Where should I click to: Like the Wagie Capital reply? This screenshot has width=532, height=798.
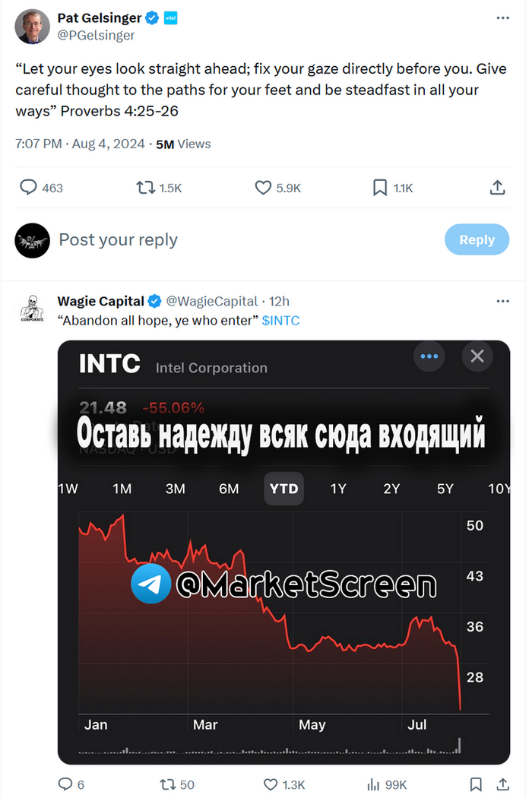pyautogui.click(x=271, y=784)
